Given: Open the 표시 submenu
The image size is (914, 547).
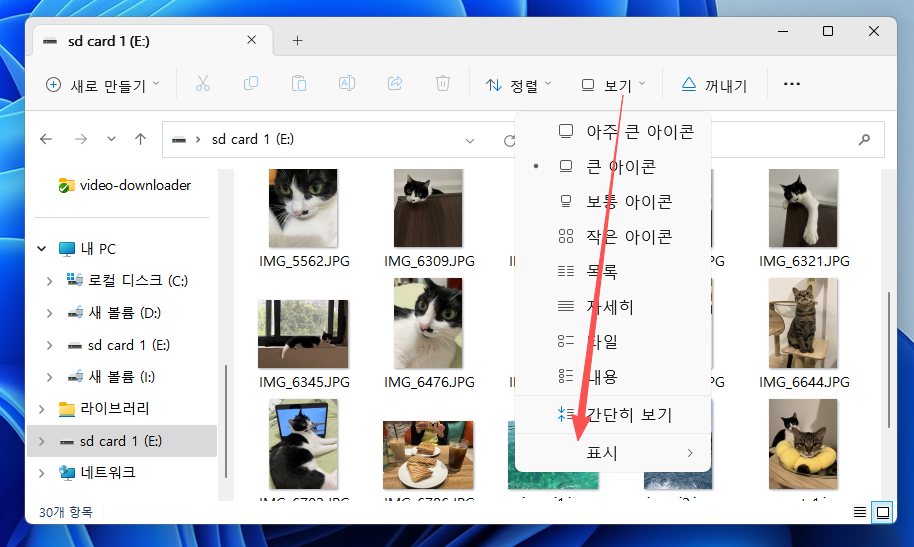Looking at the screenshot, I should pyautogui.click(x=613, y=453).
